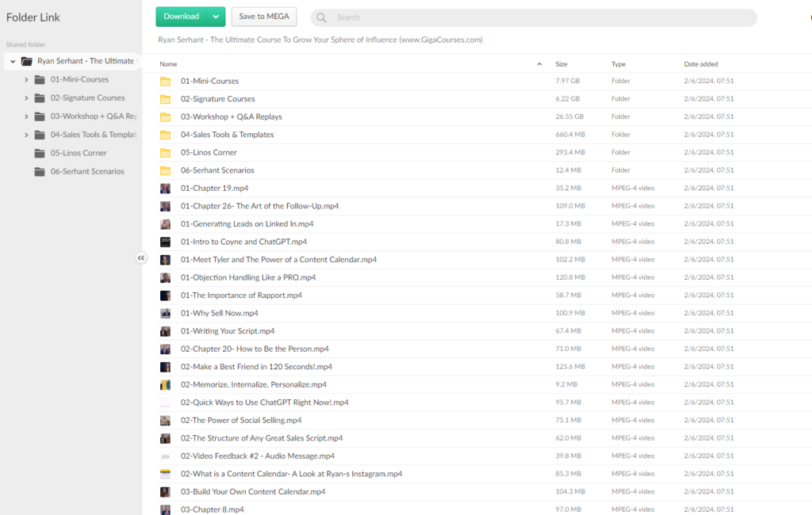Click the 01-Mini-Courses yellow folder icon in list
Screen dimensions: 812x515
pos(165,82)
